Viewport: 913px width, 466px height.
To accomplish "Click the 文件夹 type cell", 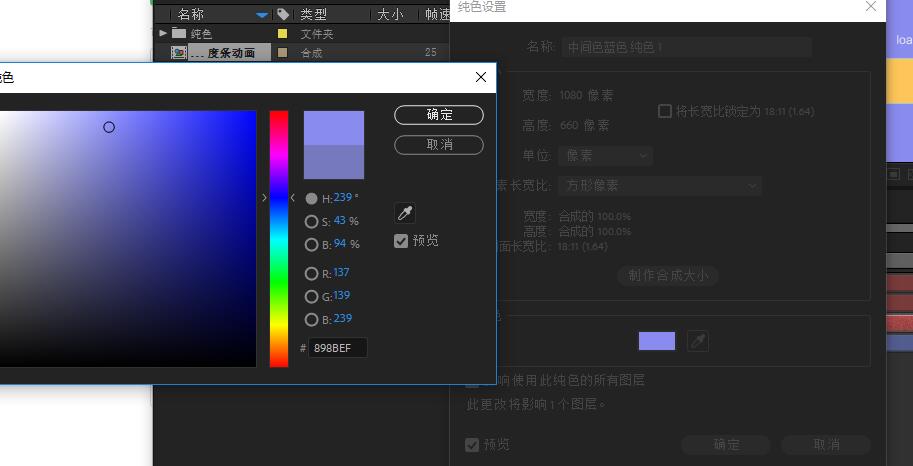I will tap(317, 34).
